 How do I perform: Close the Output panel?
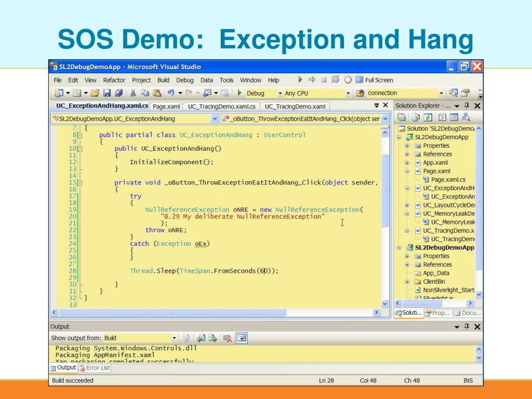click(x=477, y=326)
